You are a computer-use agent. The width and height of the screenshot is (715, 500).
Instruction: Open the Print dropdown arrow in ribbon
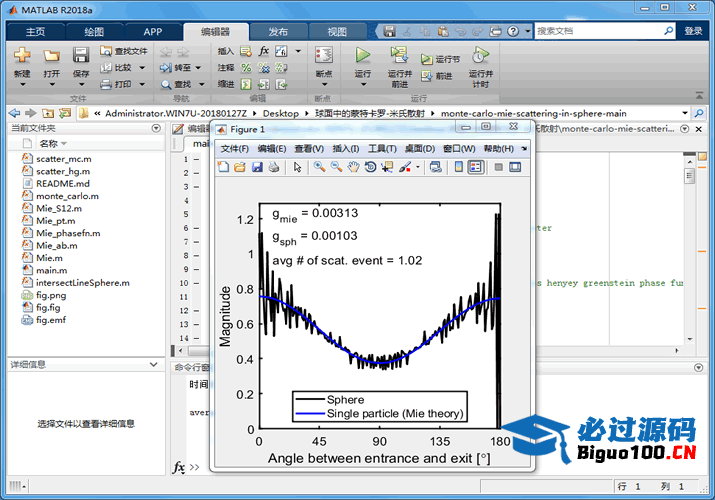[x=142, y=84]
